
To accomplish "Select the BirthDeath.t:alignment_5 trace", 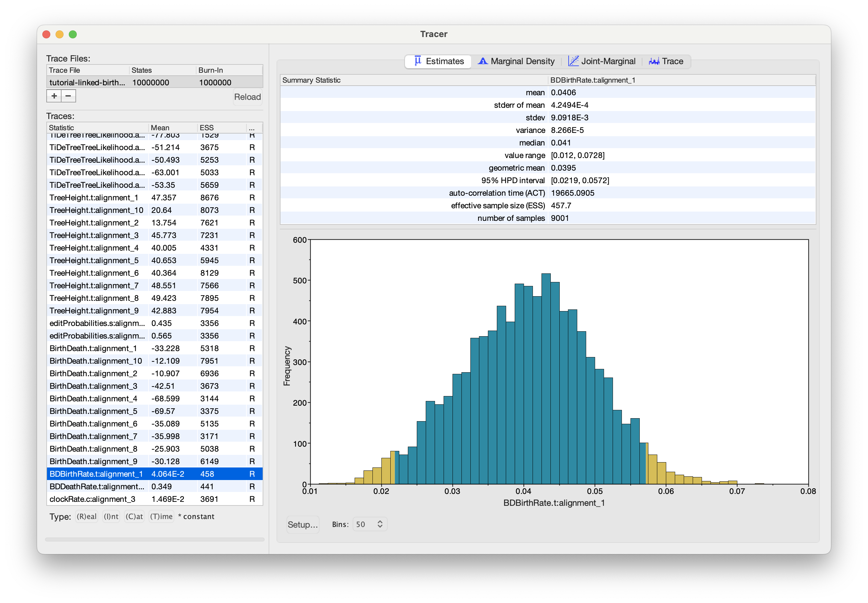I will tap(154, 411).
